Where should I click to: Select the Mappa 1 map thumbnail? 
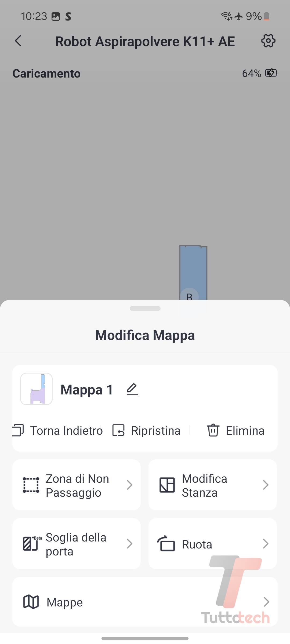37,389
